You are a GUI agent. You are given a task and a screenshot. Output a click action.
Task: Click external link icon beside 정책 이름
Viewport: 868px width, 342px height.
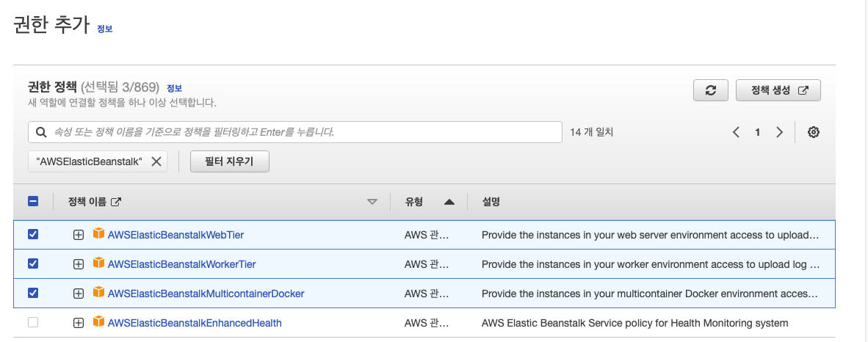pyautogui.click(x=116, y=202)
